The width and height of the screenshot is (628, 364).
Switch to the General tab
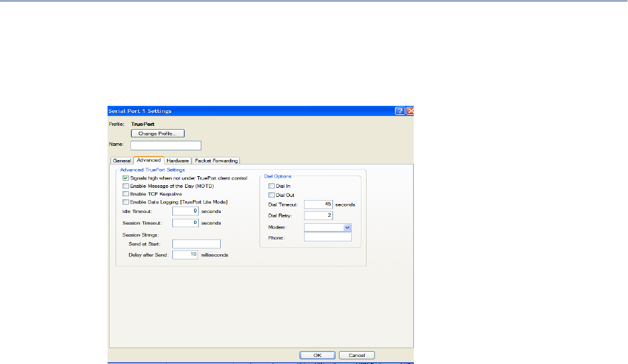click(x=121, y=160)
